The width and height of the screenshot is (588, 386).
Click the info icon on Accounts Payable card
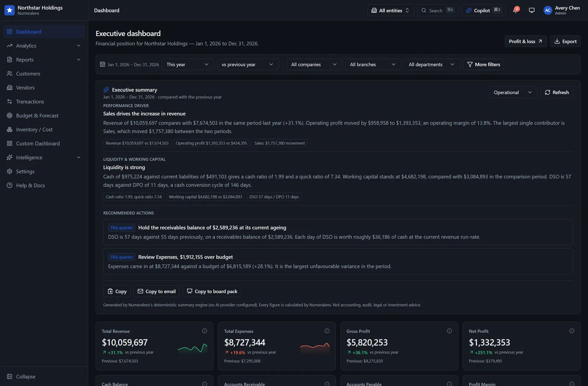(449, 384)
